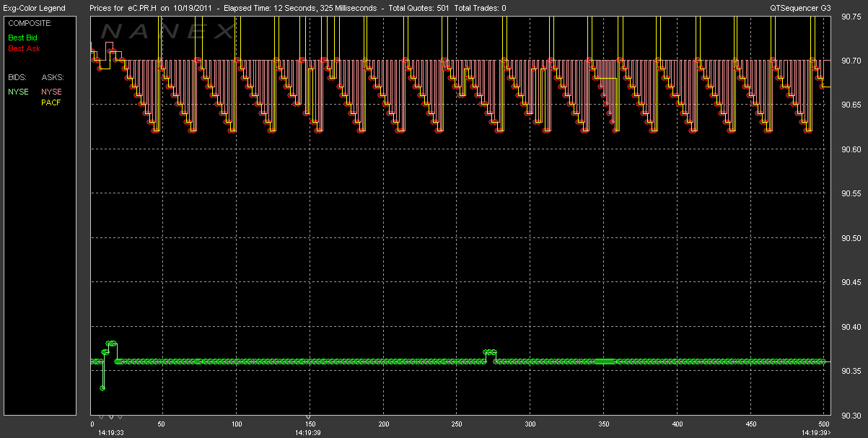Click the 450 quote axis label
Screen dimensions: 868x438
click(750, 424)
